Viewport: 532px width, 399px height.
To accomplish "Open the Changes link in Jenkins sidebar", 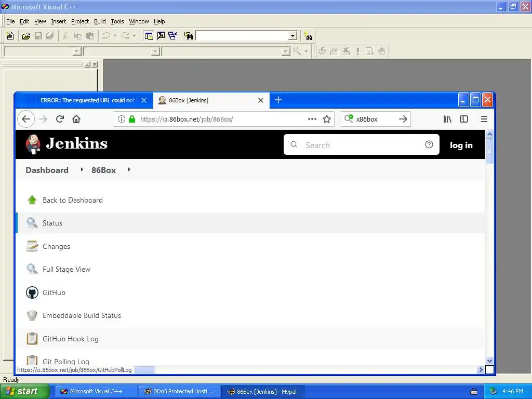I will point(56,247).
